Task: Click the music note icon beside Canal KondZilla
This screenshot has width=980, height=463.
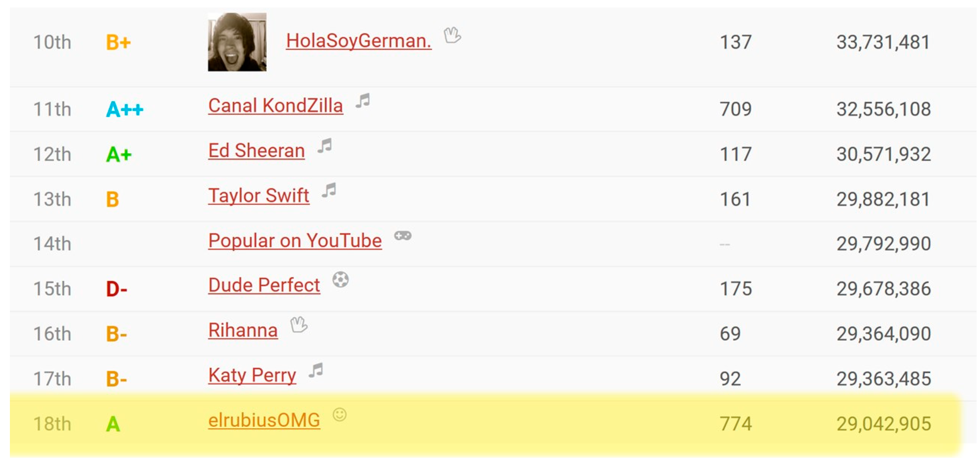Action: [x=363, y=101]
